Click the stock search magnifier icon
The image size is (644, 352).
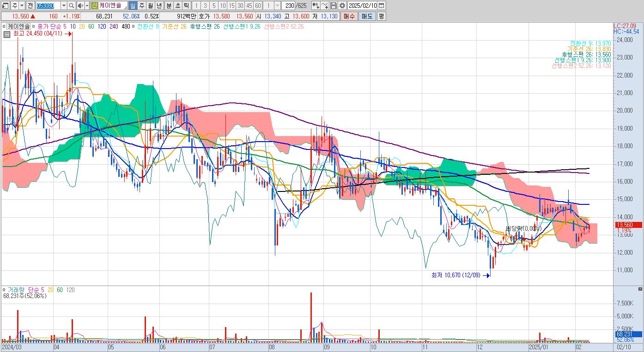point(71,6)
